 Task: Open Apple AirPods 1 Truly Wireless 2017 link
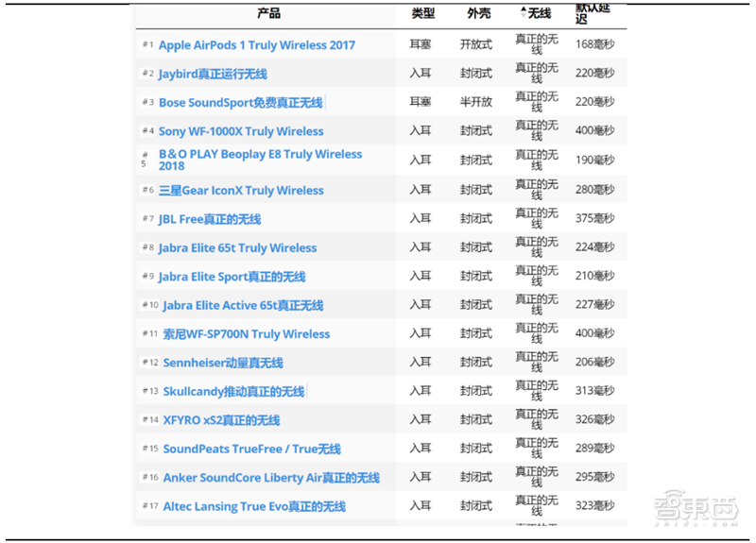coord(256,45)
